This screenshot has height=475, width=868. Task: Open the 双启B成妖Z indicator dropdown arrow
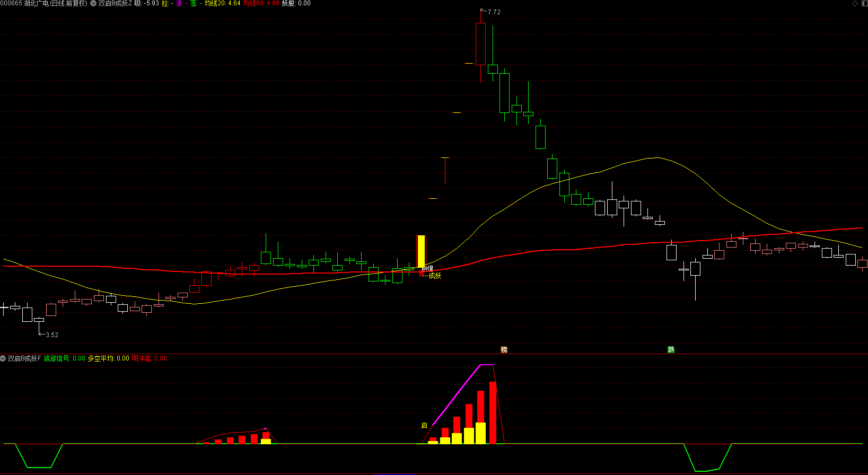point(93,3)
